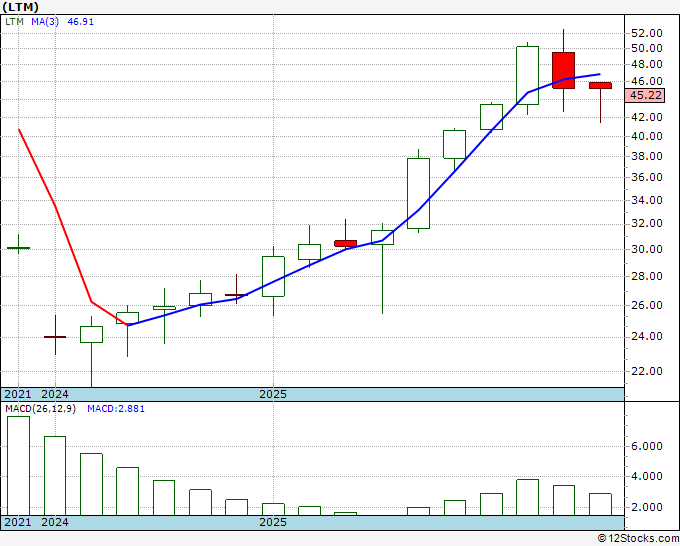Screen dimensions: 680x546
Task: Click the large red candle near 48
Action: (x=564, y=70)
